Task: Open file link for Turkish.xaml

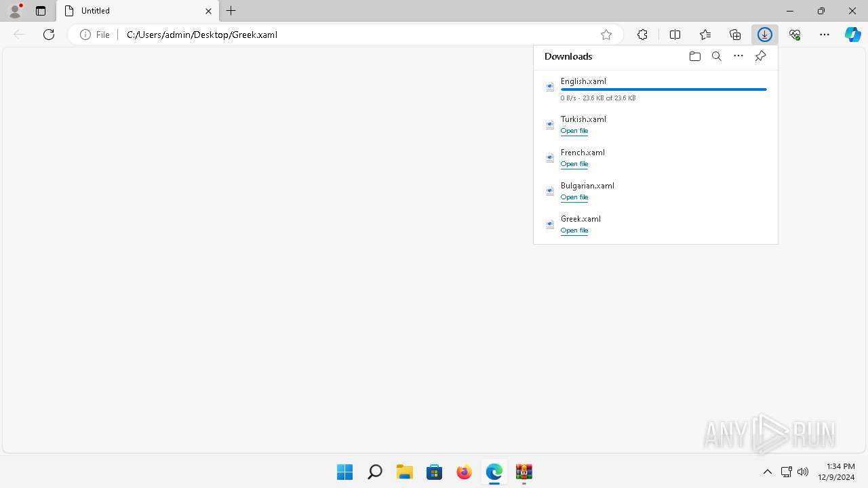Action: (x=574, y=131)
